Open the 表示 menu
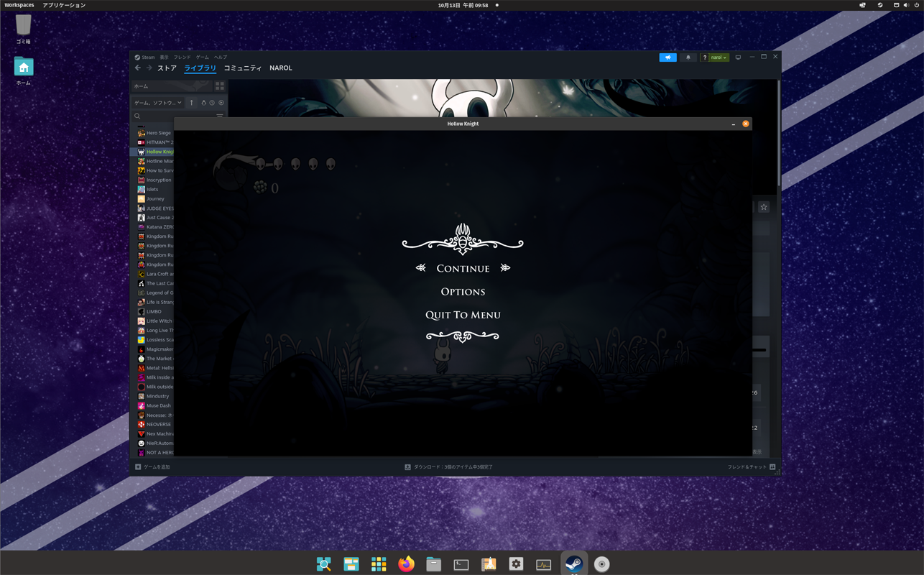 pos(164,57)
